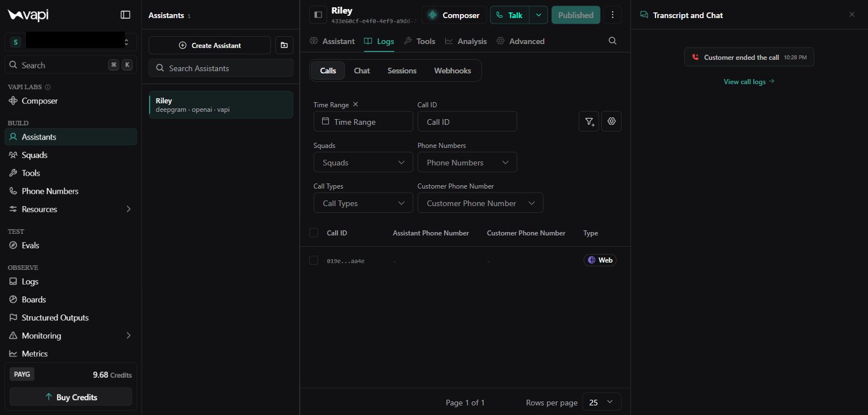Expand the Resources sidebar section
Screen dimensions: 868x415
(71, 209)
